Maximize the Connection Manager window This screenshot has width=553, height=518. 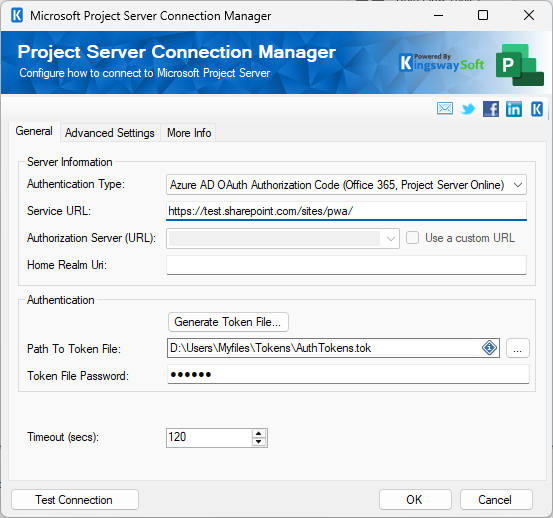pos(483,16)
